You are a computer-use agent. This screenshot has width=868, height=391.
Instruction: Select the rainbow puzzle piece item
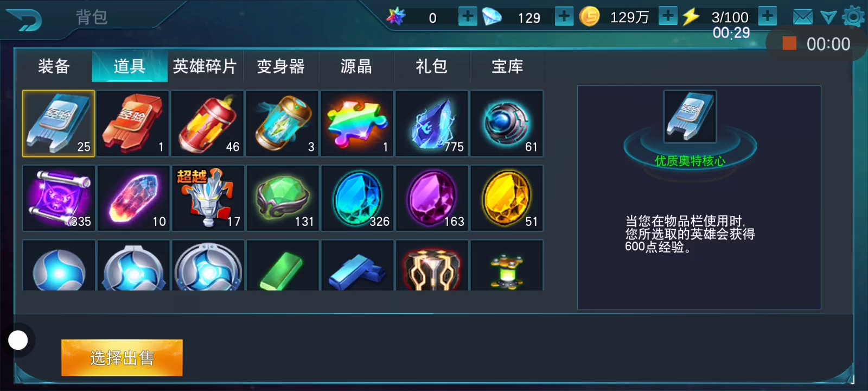pos(357,123)
